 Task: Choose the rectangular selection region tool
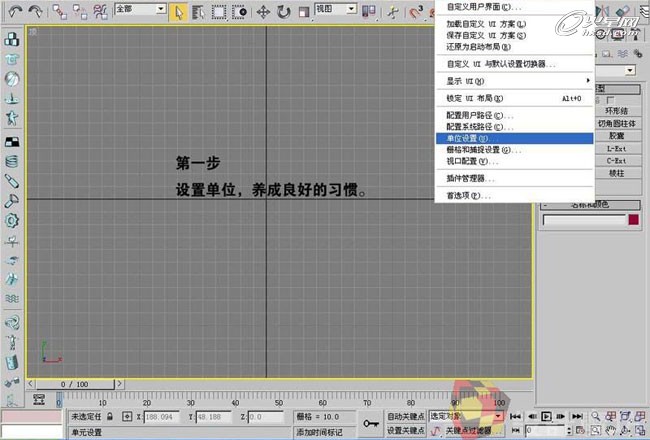pyautogui.click(x=219, y=12)
